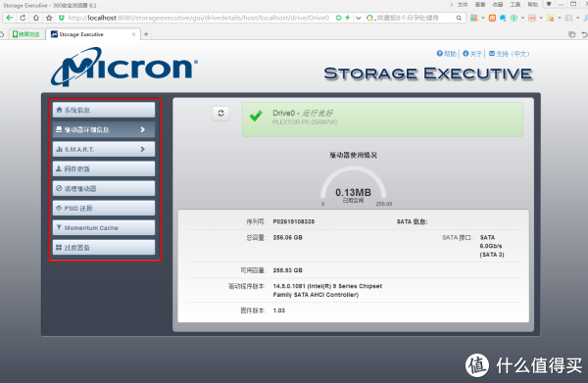Expand the S.M.A.R.T. chevron arrow
This screenshot has width=588, height=383.
pyautogui.click(x=142, y=149)
